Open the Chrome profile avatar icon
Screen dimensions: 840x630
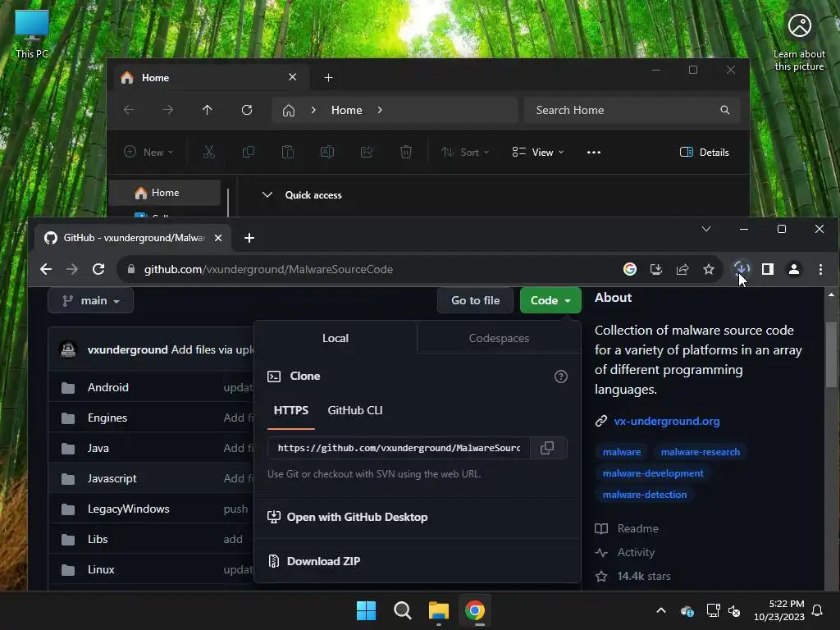point(794,269)
